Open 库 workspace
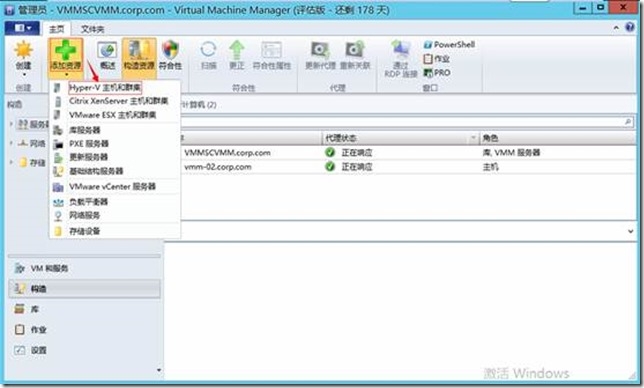 pyautogui.click(x=84, y=309)
